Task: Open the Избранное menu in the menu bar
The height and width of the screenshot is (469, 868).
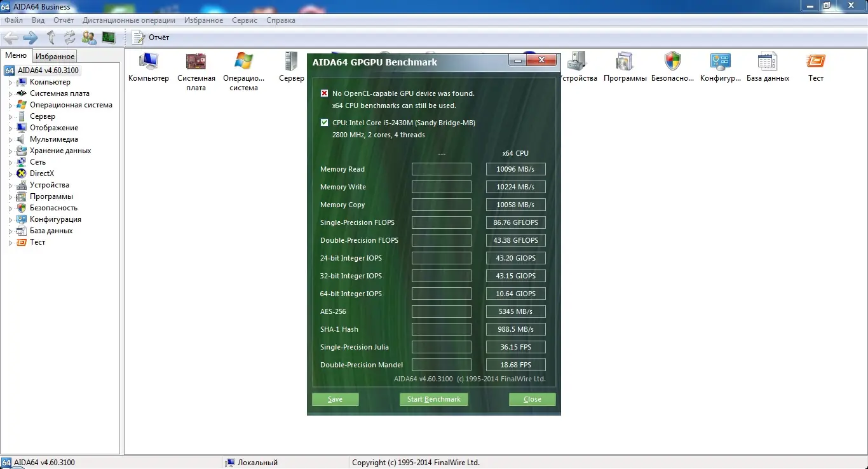Action: click(x=203, y=20)
